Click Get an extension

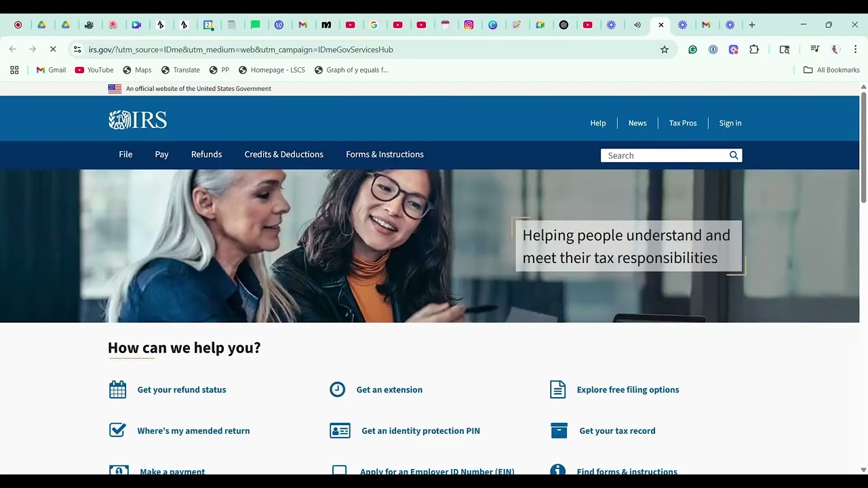click(389, 390)
